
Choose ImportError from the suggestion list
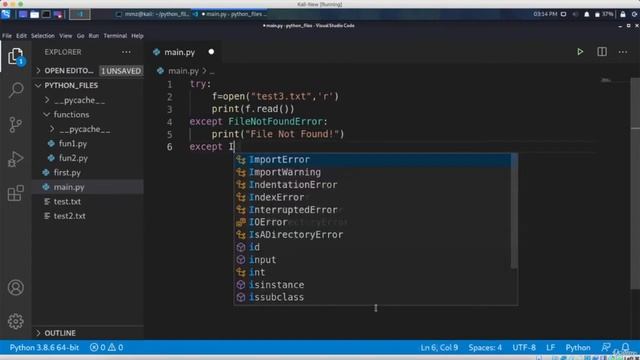click(373, 160)
